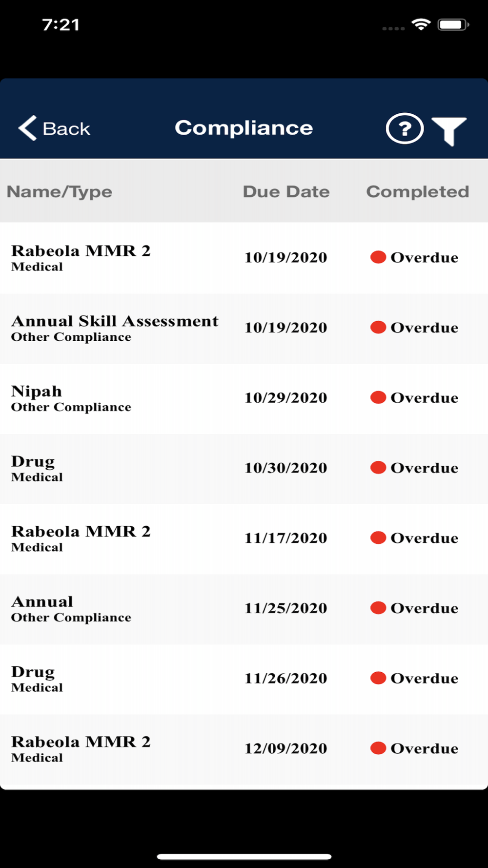The image size is (488, 868).
Task: Open Rabeola MMR 2 due 11/17/2020
Action: click(244, 538)
